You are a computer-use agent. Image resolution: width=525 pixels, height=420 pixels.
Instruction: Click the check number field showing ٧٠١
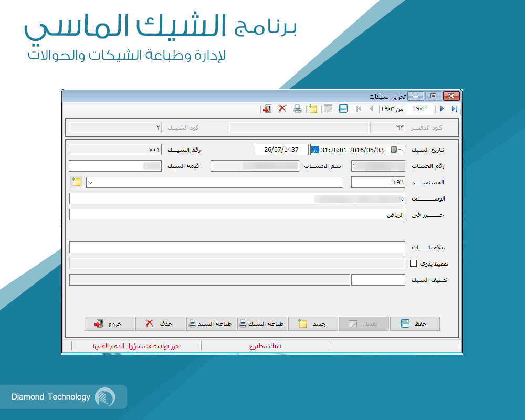[115, 150]
